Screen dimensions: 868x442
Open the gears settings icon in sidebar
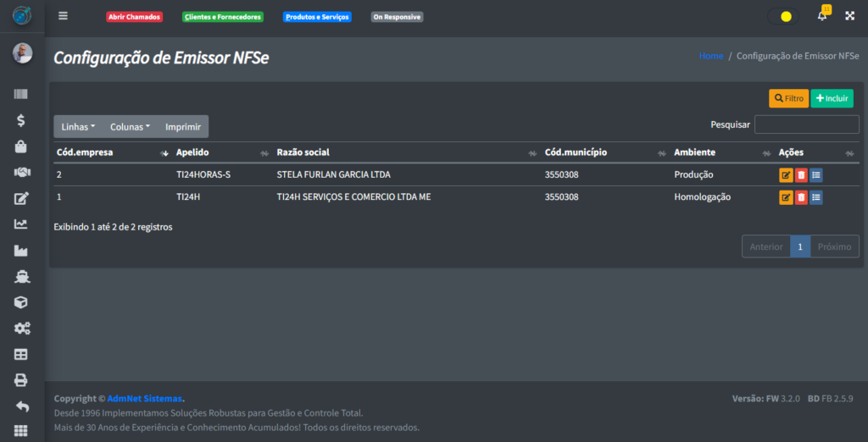pyautogui.click(x=21, y=329)
